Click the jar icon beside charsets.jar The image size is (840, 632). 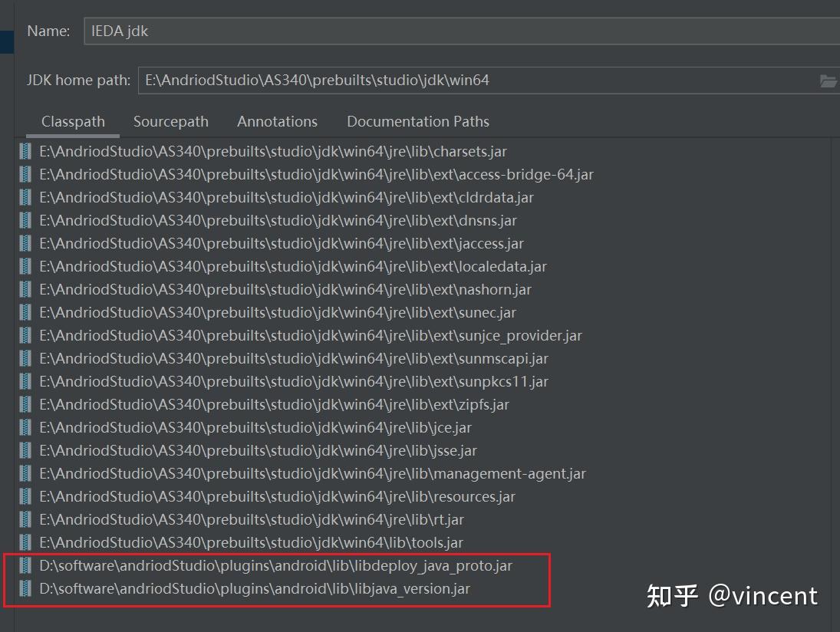[24, 151]
